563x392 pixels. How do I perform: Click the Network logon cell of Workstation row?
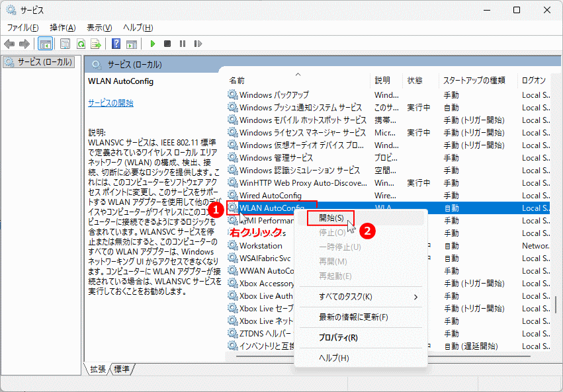[536, 246]
